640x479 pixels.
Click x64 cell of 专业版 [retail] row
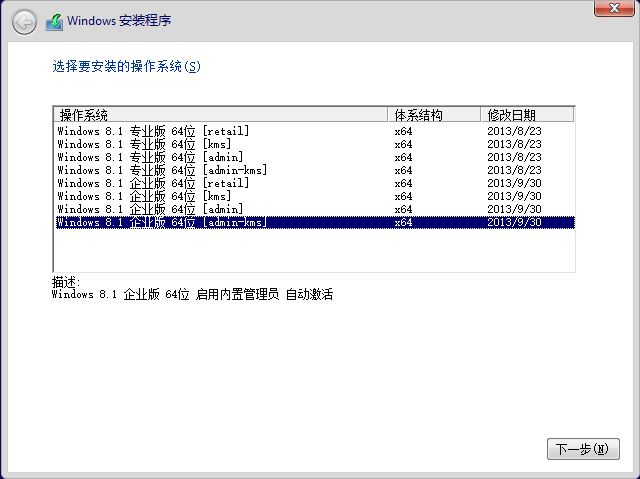tap(403, 131)
